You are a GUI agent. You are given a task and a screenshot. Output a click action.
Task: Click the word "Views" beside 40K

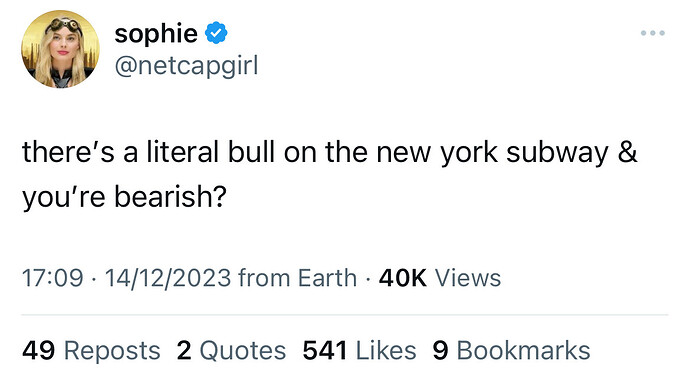[468, 278]
